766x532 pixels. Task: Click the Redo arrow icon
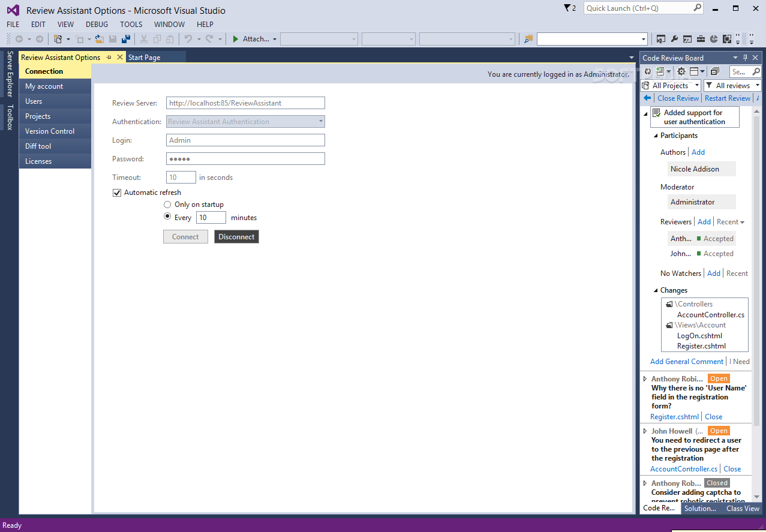pyautogui.click(x=209, y=39)
